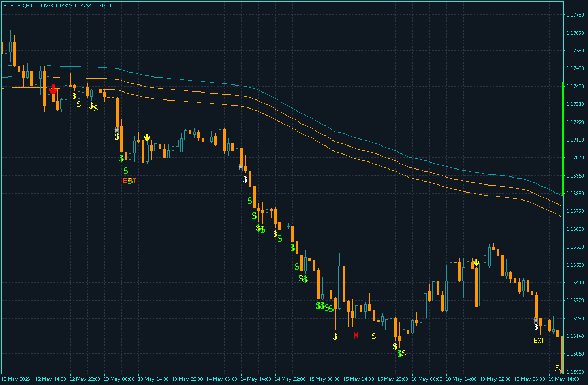Viewport: 588px width, 385px height.
Task: Click the red down arrow sell signal
Action: pos(53,89)
